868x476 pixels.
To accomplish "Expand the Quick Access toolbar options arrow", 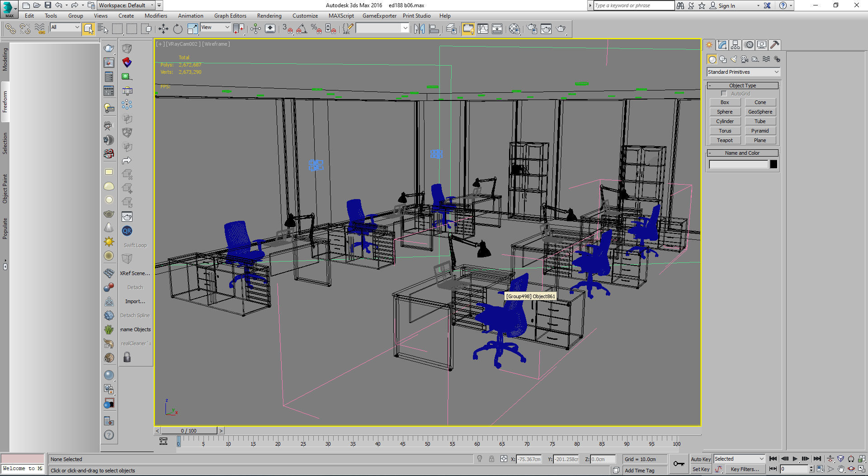I will [159, 5].
